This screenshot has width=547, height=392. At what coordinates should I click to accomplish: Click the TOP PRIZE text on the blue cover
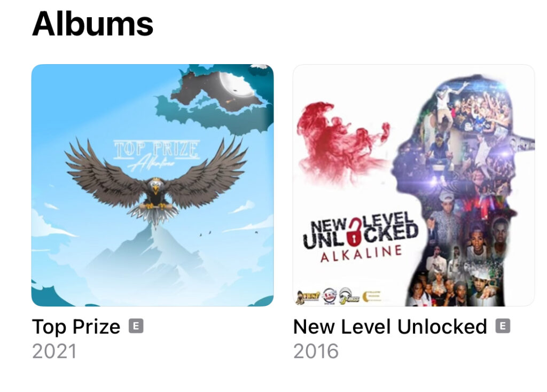coord(157,149)
